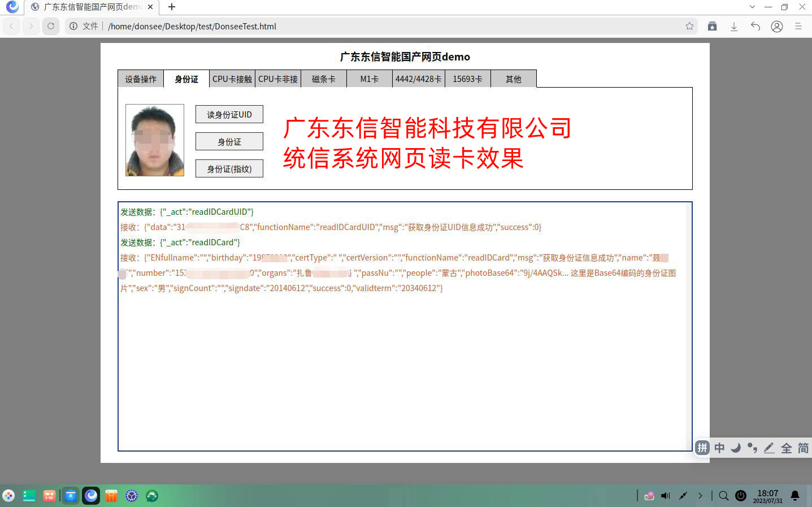The height and width of the screenshot is (507, 812).
Task: Open the handwriting pen icon on input bar
Action: 769,448
